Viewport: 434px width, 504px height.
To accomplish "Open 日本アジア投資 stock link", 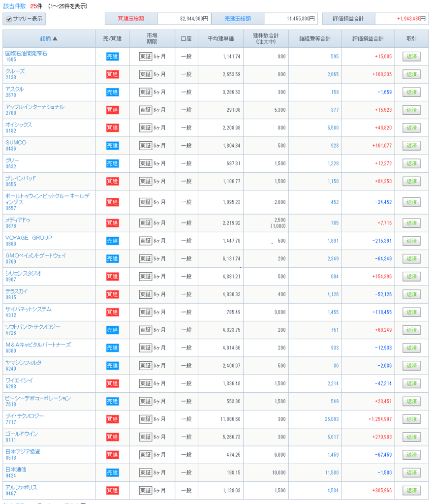I will coord(23,452).
